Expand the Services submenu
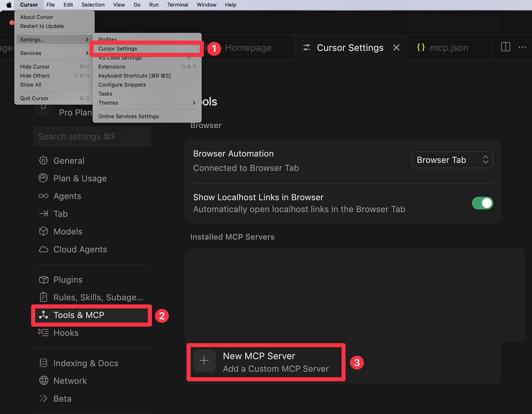 [x=54, y=53]
